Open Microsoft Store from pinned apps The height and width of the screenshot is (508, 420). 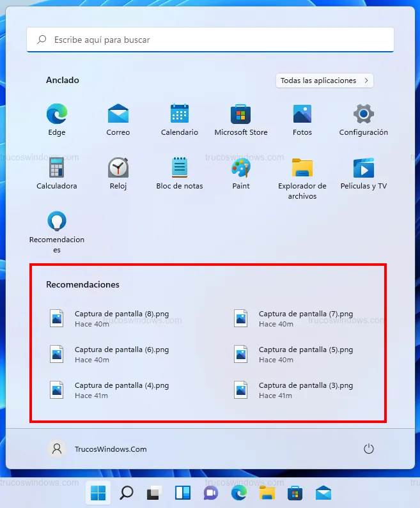pyautogui.click(x=241, y=115)
